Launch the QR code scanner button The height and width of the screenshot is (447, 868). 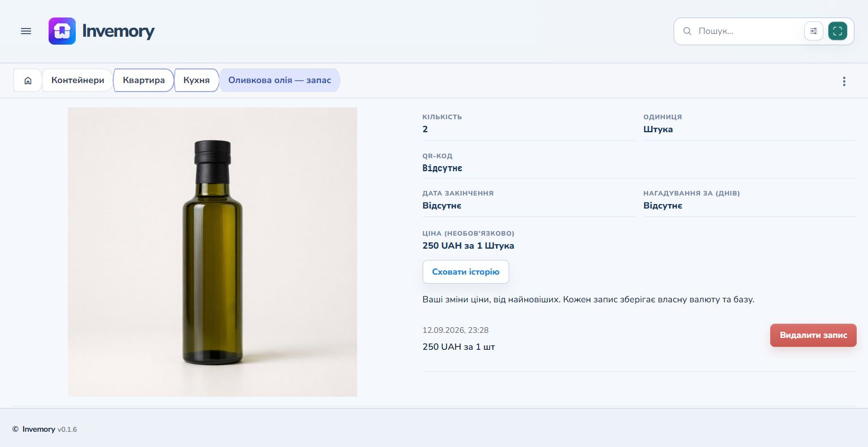[837, 31]
